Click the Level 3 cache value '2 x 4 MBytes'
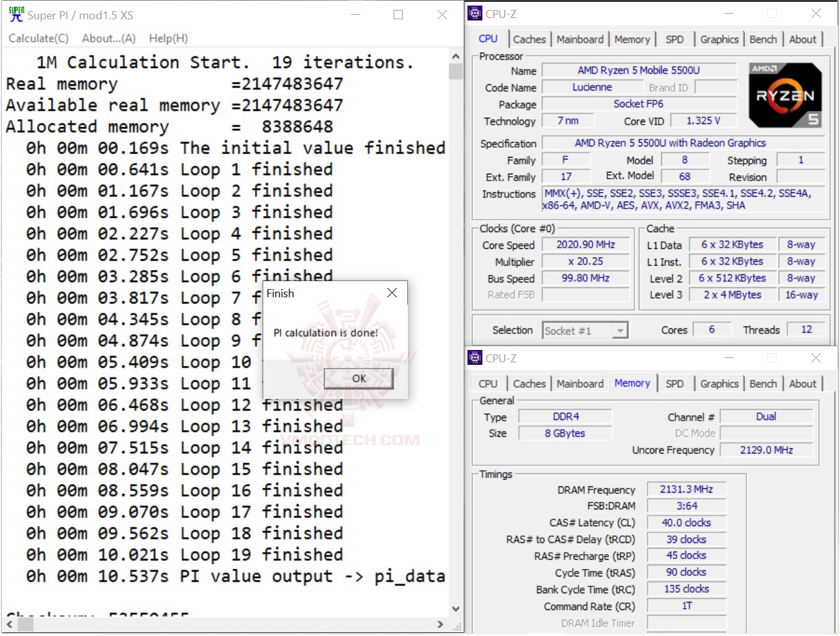Viewport: 840px width, 636px height. 733,295
